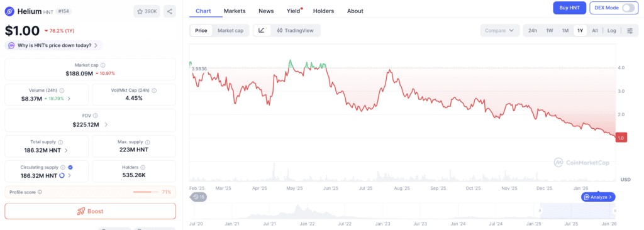Click the 223M HNT max supply value
Screen dimensions: 644x230
point(134,150)
